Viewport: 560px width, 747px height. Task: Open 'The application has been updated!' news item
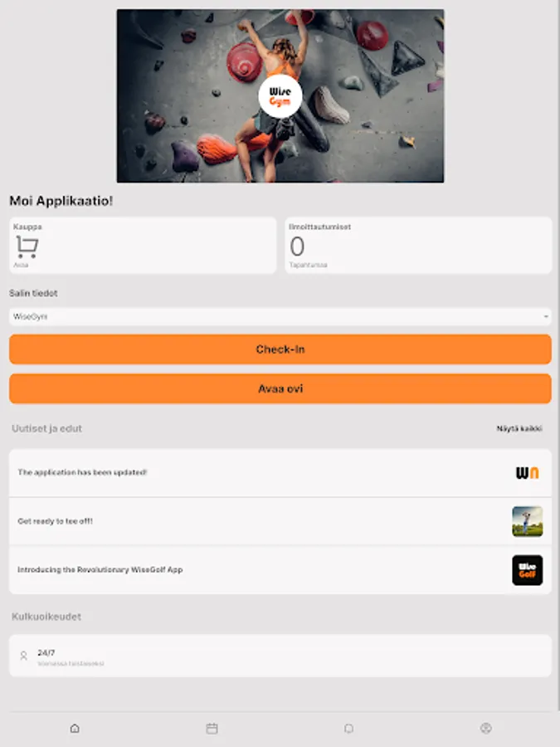(280, 472)
